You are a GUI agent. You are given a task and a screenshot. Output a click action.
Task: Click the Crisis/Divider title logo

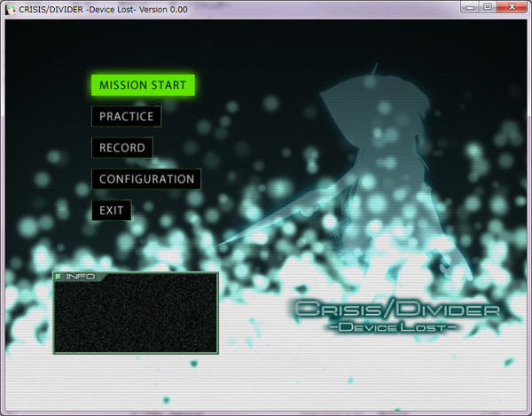pos(397,310)
